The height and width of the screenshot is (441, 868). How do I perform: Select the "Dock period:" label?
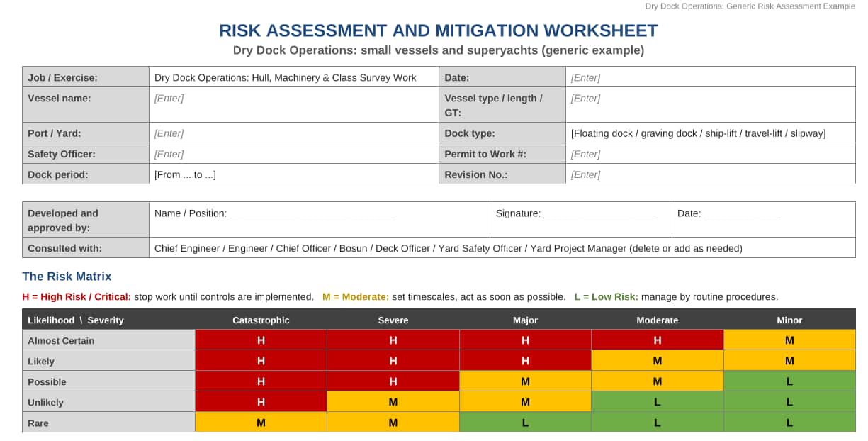[86, 174]
